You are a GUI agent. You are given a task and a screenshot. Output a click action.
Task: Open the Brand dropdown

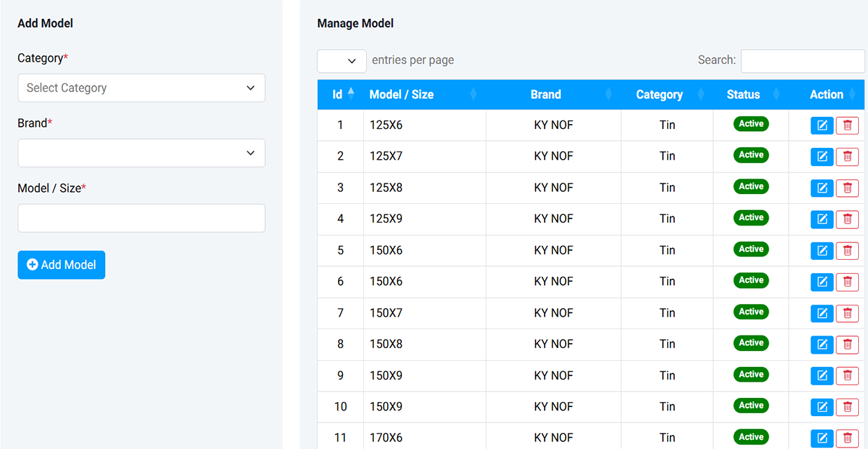[x=141, y=153]
